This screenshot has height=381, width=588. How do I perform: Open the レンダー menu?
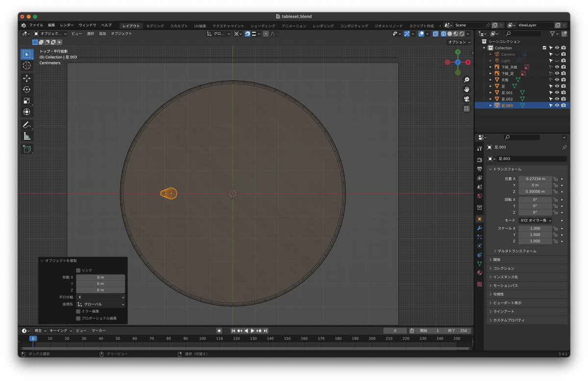(67, 25)
